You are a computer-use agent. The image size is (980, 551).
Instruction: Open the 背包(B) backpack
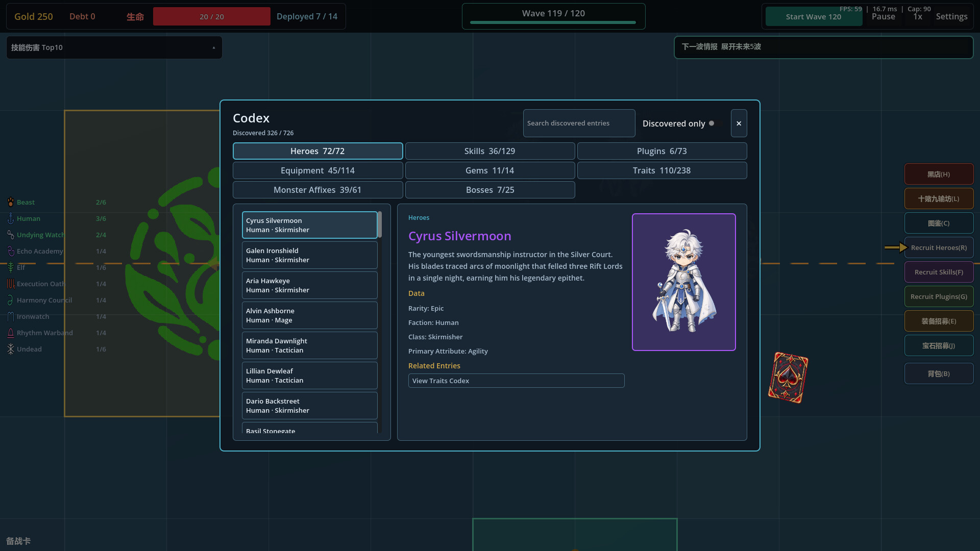pos(939,373)
